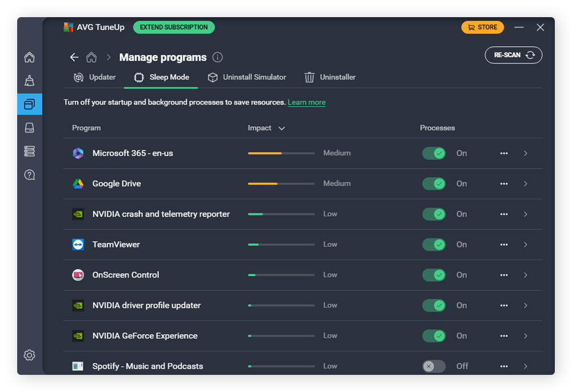Disable the Microsoft 365 processes toggle

point(434,153)
